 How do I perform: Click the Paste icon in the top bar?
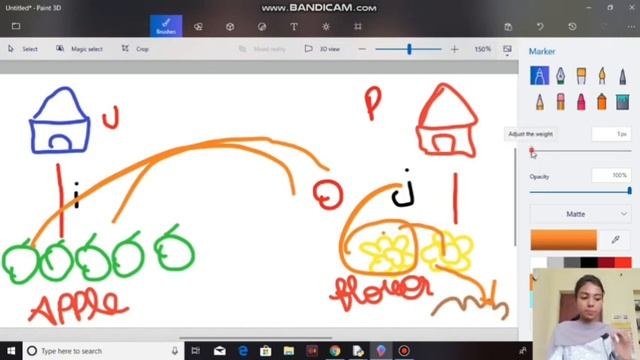tap(508, 27)
